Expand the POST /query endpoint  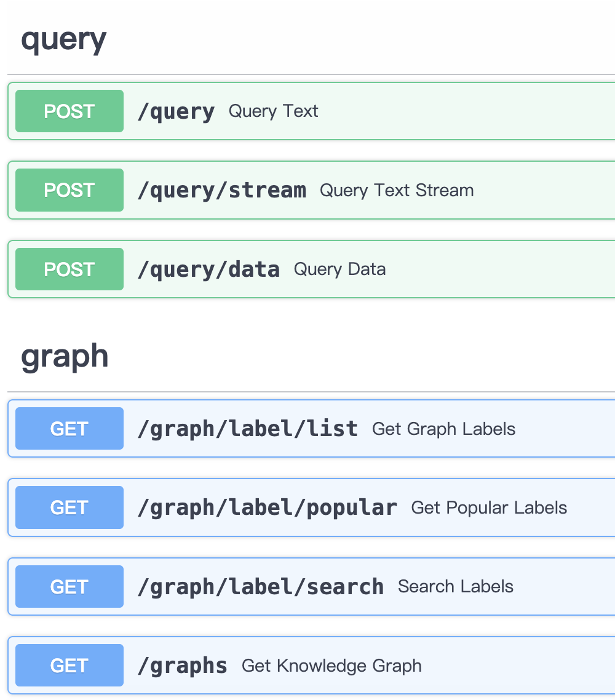point(176,111)
